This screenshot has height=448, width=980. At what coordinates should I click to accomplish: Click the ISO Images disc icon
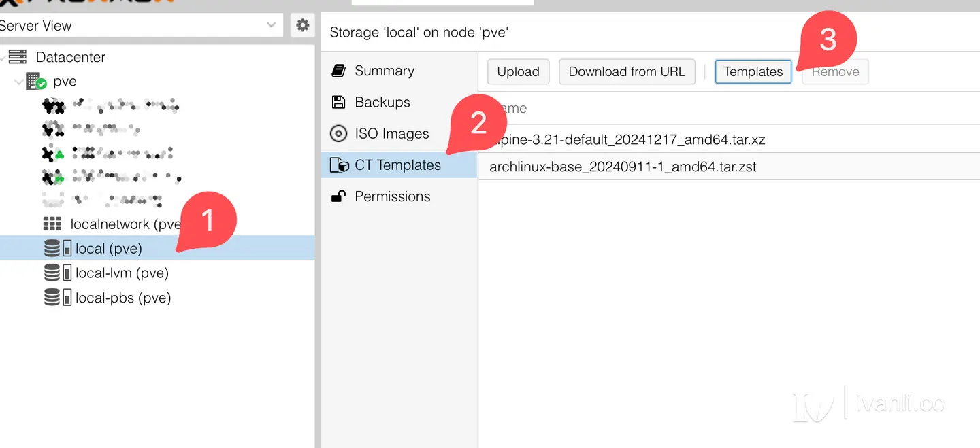pos(338,133)
